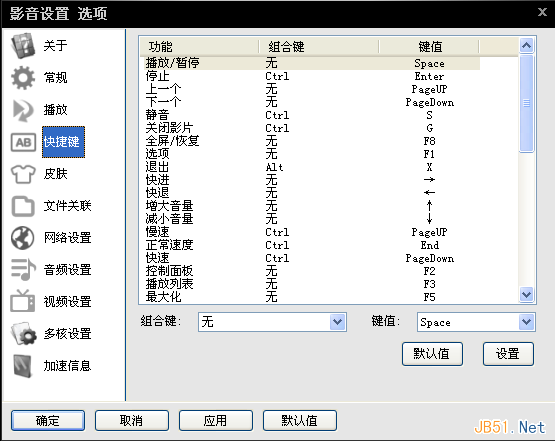Image resolution: width=555 pixels, height=441 pixels.
Task: Click the 默认值 button next to 设置
Action: (x=432, y=354)
